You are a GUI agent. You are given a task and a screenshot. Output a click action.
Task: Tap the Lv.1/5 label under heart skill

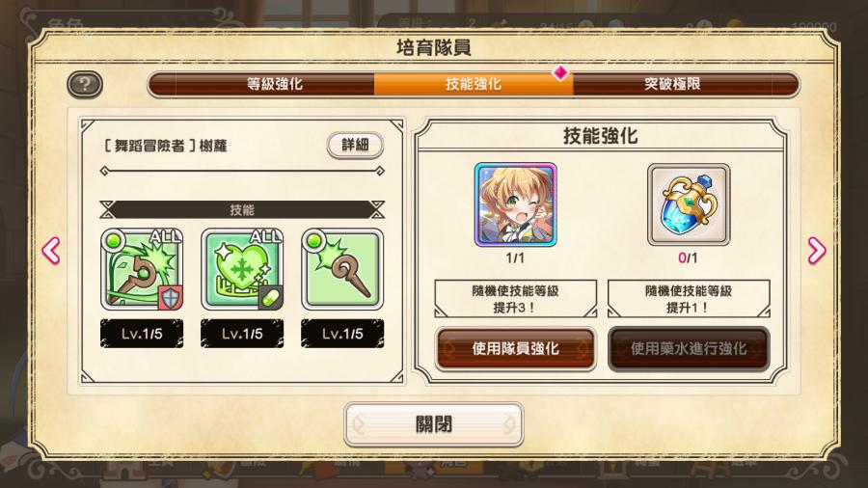242,334
